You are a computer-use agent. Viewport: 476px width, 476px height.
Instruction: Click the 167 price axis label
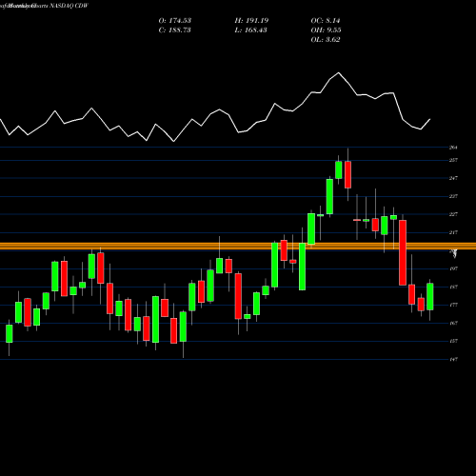[x=453, y=323]
